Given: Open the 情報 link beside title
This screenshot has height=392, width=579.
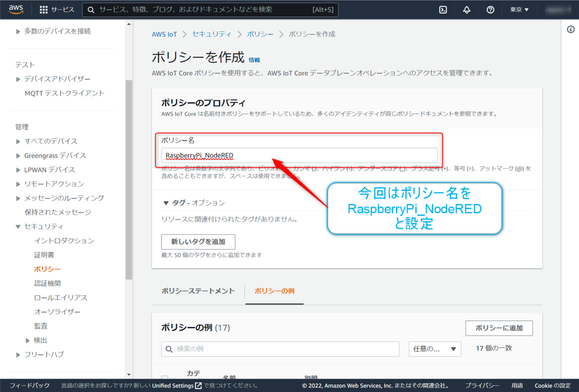Looking at the screenshot, I should coord(254,60).
